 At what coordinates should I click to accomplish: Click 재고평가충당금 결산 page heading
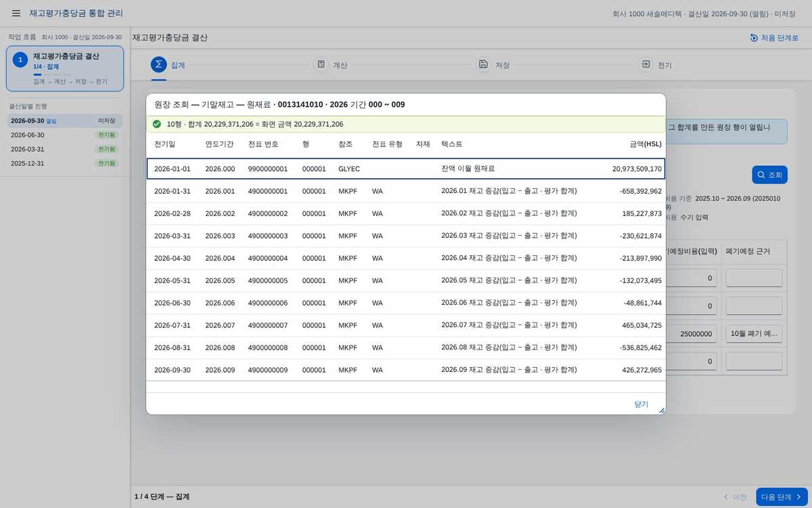[x=170, y=38]
